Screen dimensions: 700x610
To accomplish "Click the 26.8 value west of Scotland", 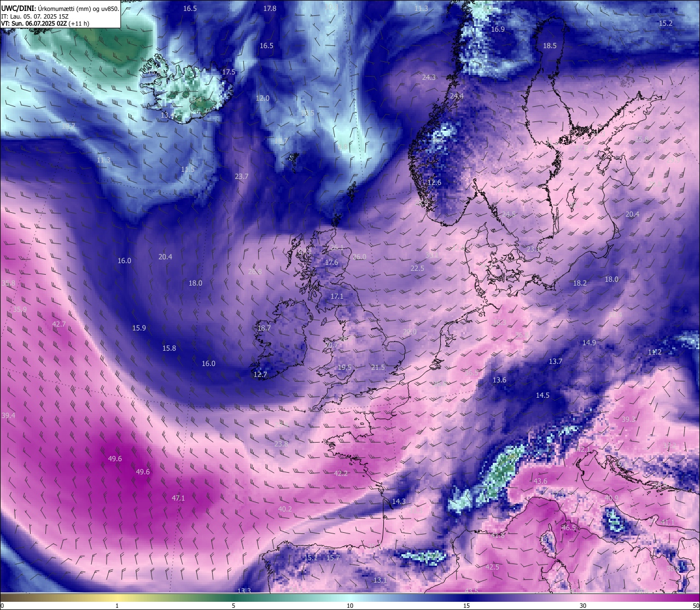I will 255,272.
